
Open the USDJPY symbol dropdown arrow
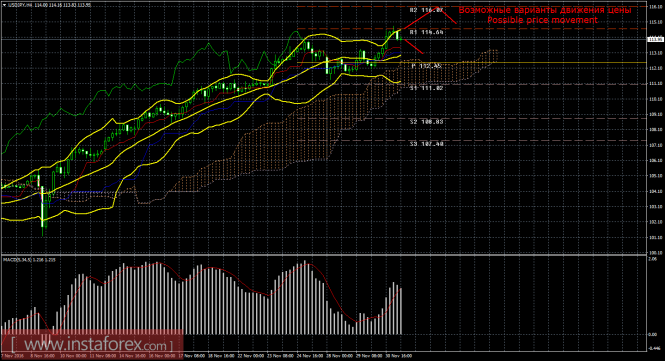(4, 5)
